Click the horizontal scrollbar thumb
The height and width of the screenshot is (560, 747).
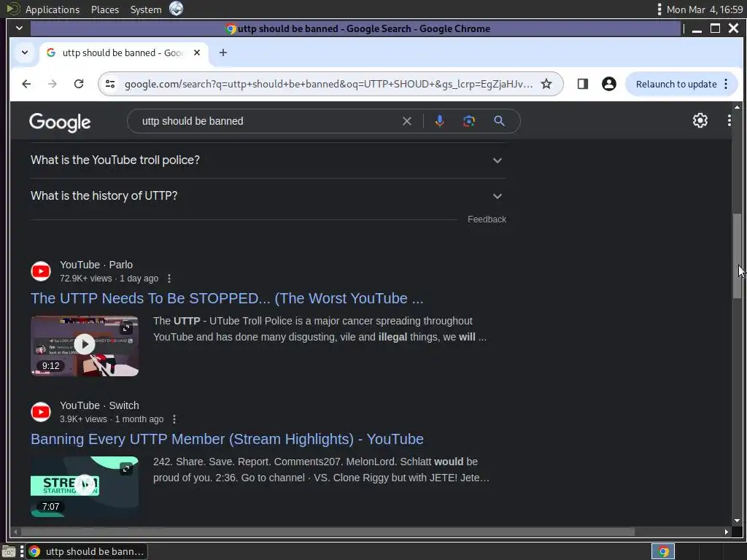328,532
